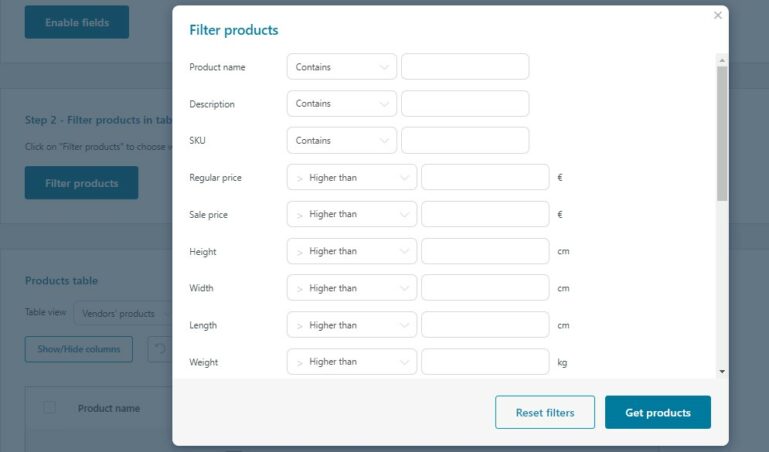This screenshot has height=452, width=769.
Task: Click the Show/Hide columns button
Action: [x=79, y=349]
